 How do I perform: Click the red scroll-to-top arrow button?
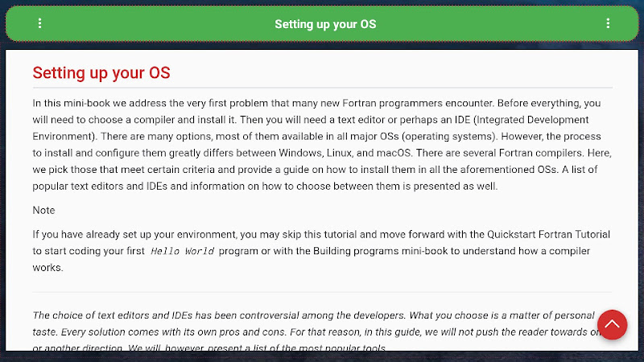(612, 325)
